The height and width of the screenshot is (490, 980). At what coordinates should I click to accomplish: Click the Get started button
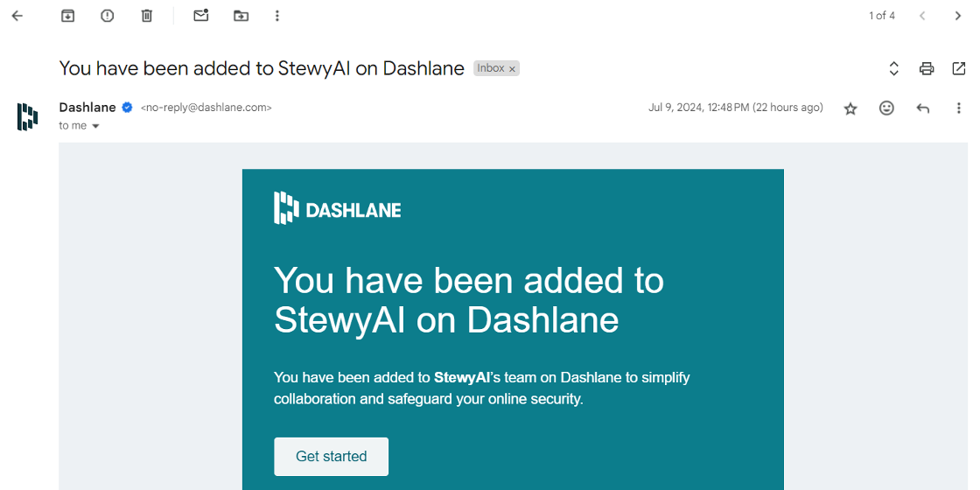[x=332, y=456]
